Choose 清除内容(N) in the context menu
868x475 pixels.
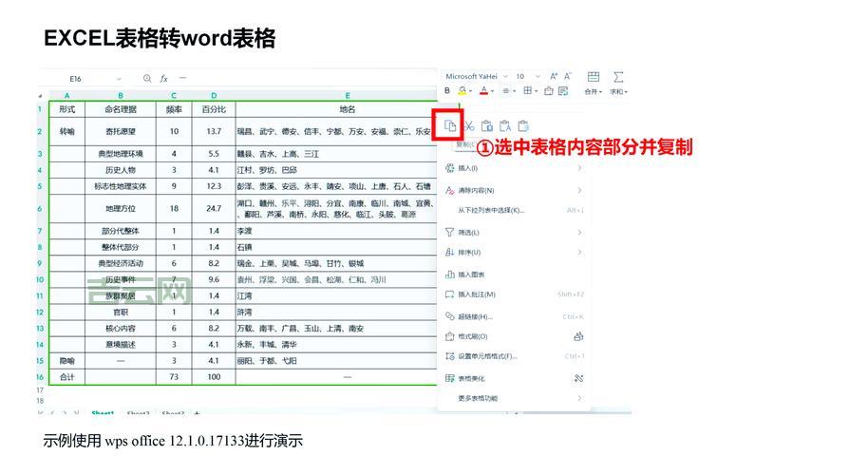coord(514,190)
